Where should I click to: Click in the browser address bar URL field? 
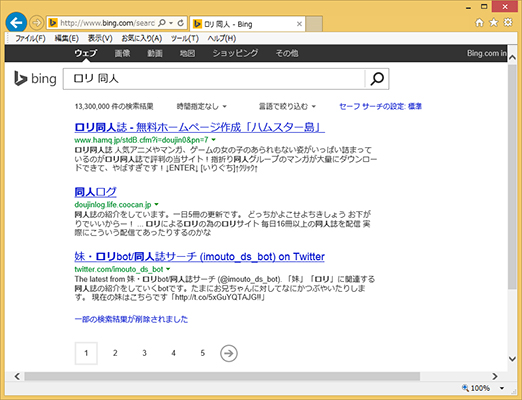coord(107,23)
